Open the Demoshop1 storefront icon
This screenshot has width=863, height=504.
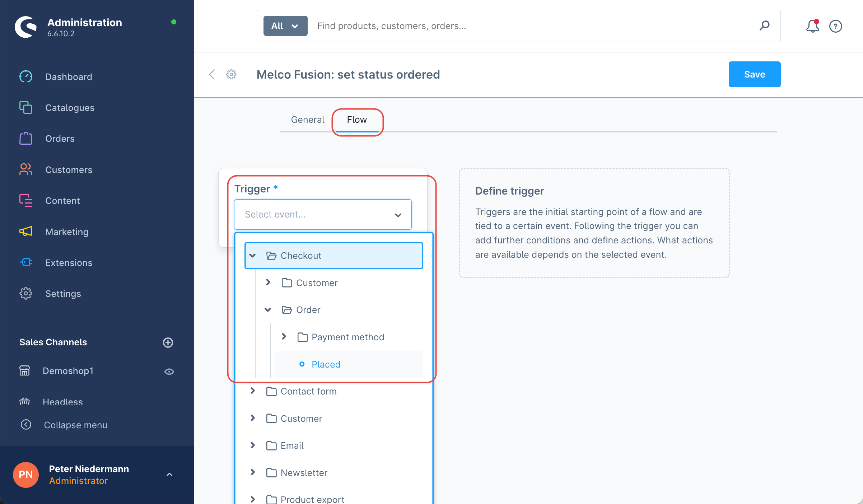(x=24, y=370)
